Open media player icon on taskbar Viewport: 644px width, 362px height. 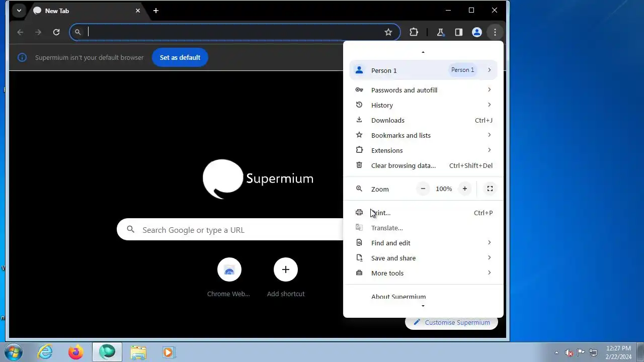(169, 352)
